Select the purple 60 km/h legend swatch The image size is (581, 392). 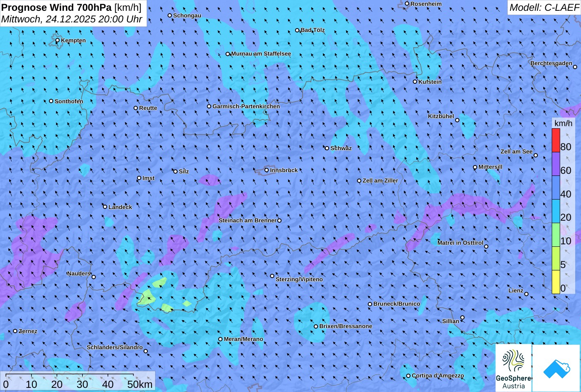[x=556, y=164]
